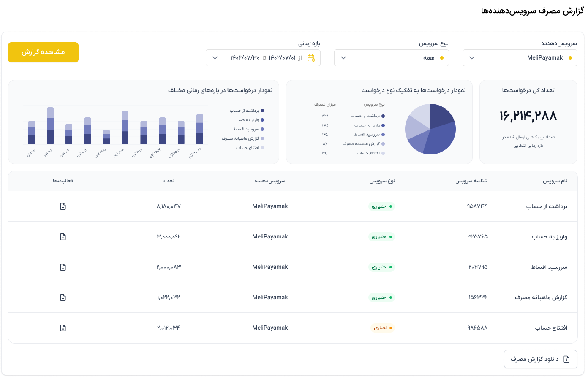588x379 pixels.
Task: Click the نام سرویس column header
Action: coord(555,181)
